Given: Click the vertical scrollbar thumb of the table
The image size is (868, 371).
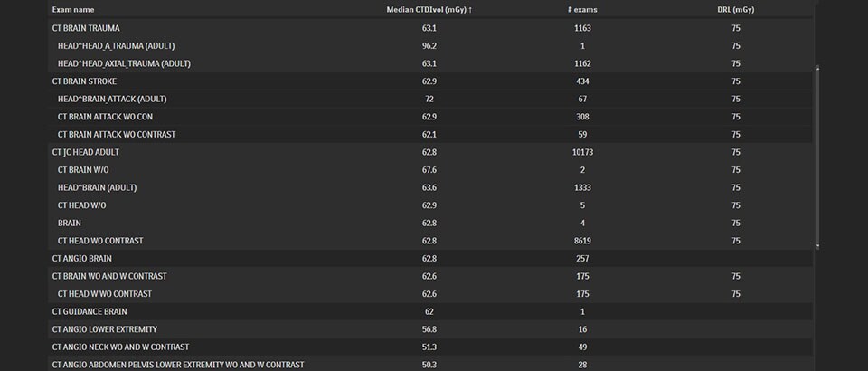Looking at the screenshot, I should coord(817,157).
